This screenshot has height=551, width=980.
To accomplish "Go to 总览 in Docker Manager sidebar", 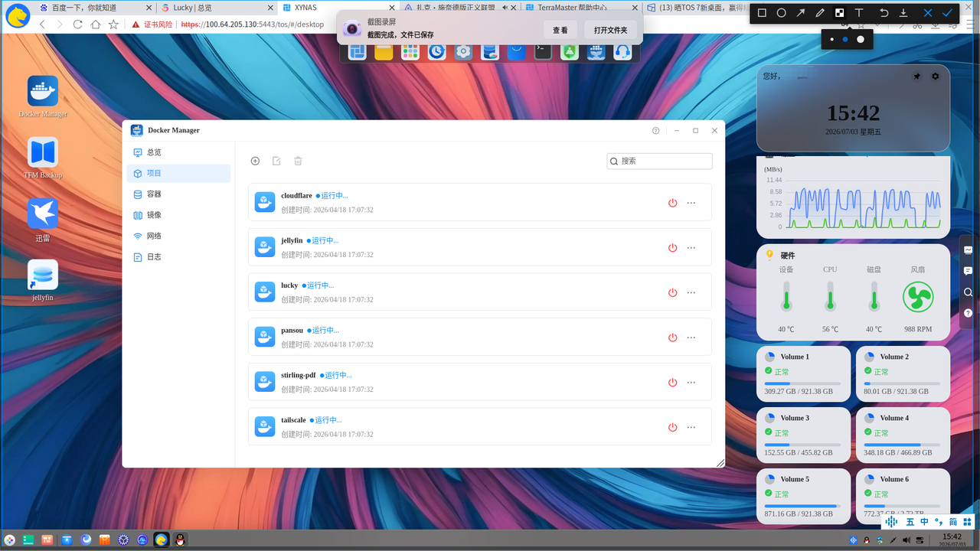I will 178,152.
